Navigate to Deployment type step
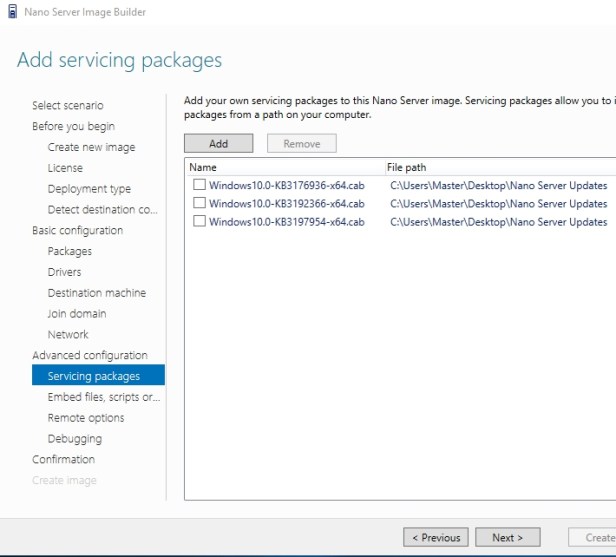The width and height of the screenshot is (616, 557). click(x=89, y=189)
